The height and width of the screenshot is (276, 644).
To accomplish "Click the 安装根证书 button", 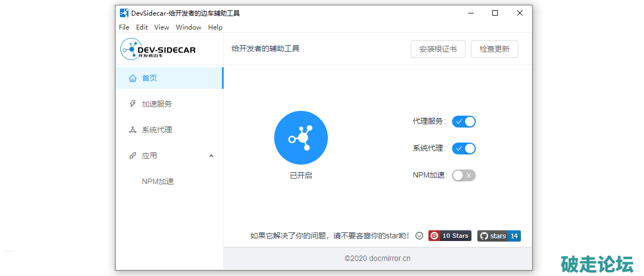I will click(438, 49).
